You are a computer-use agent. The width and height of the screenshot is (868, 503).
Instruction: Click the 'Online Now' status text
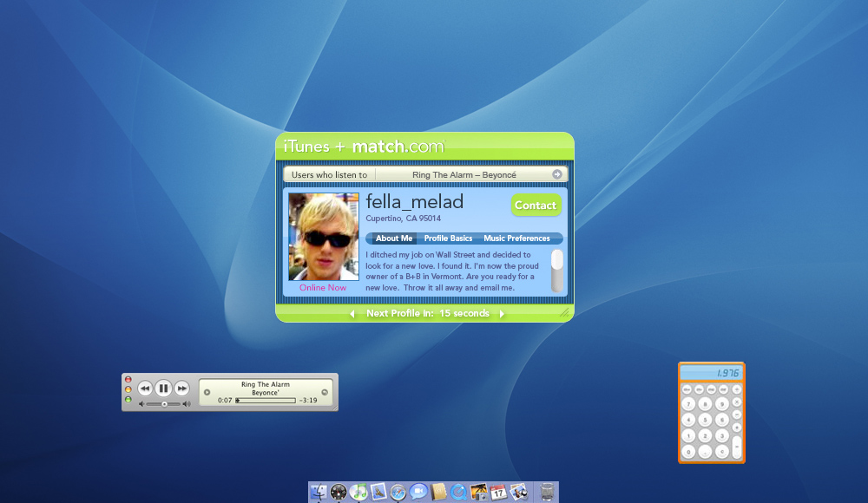pos(323,288)
